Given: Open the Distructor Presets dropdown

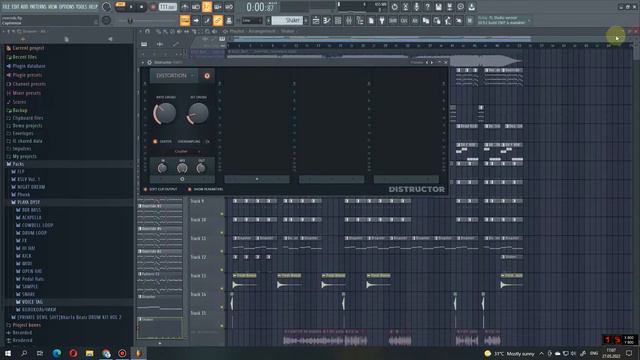Looking at the screenshot, I should coord(416,62).
